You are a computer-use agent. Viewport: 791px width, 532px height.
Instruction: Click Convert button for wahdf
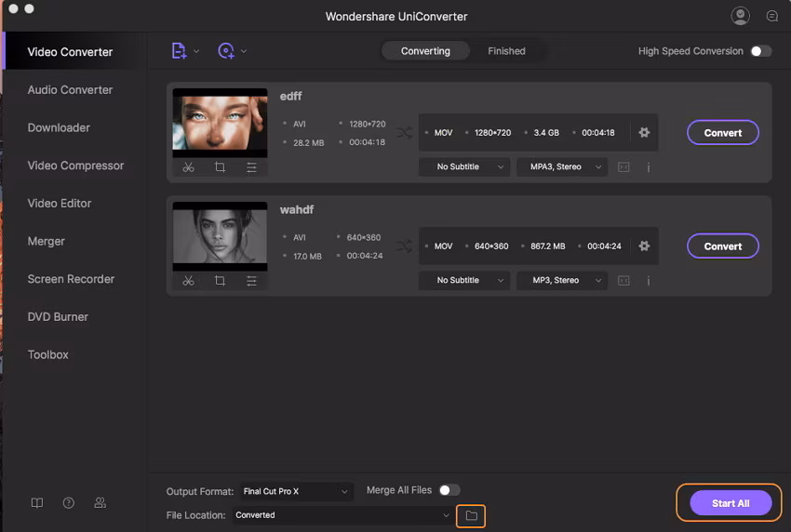(723, 246)
